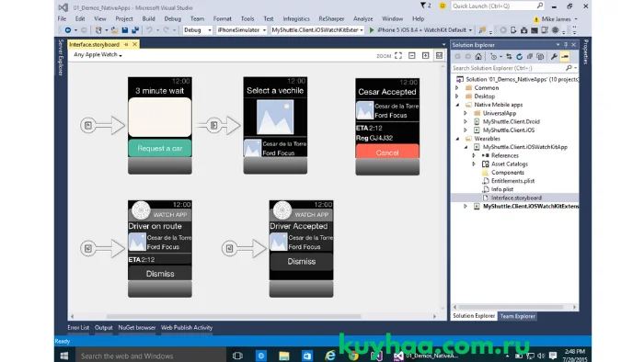The width and height of the screenshot is (644, 362).
Task: Select Info.plist in Solution Explorer
Action: pos(502,189)
